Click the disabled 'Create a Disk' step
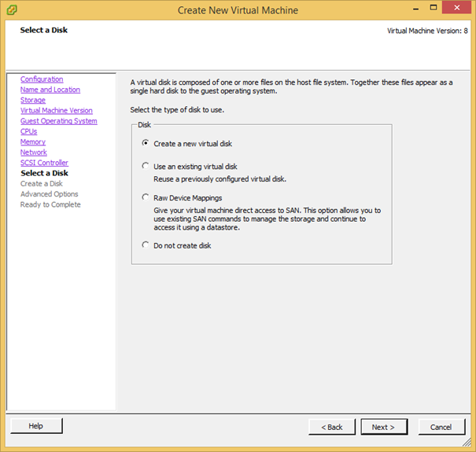Screen dimensions: 476x452 (x=42, y=184)
